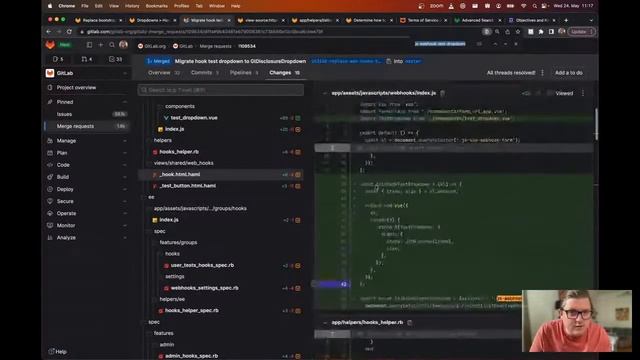Jump to next find-in-page match

coord(505,44)
